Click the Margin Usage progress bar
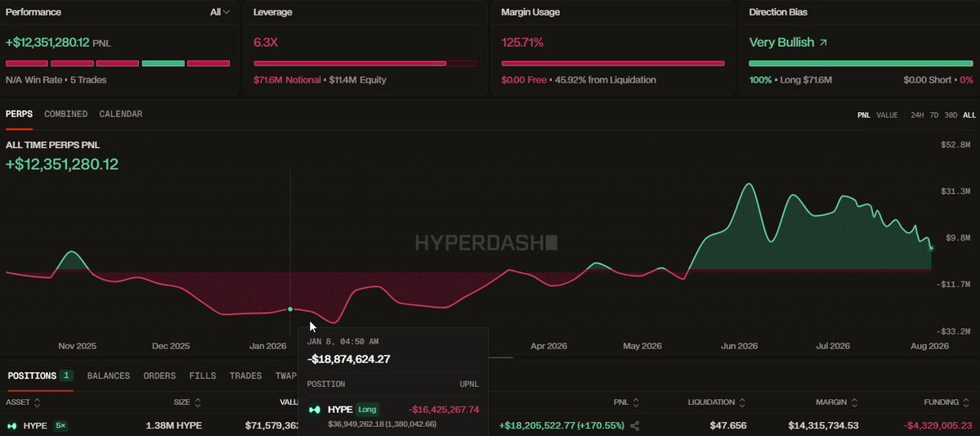 click(x=613, y=63)
